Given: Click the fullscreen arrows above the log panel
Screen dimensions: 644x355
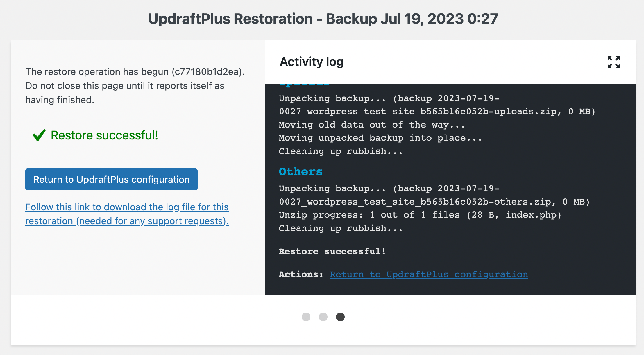Looking at the screenshot, I should 614,62.
